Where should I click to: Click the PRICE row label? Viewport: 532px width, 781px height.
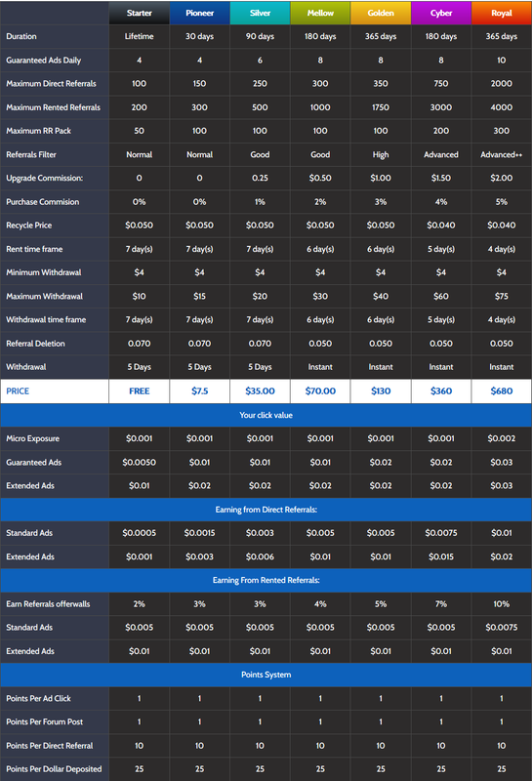pyautogui.click(x=18, y=391)
